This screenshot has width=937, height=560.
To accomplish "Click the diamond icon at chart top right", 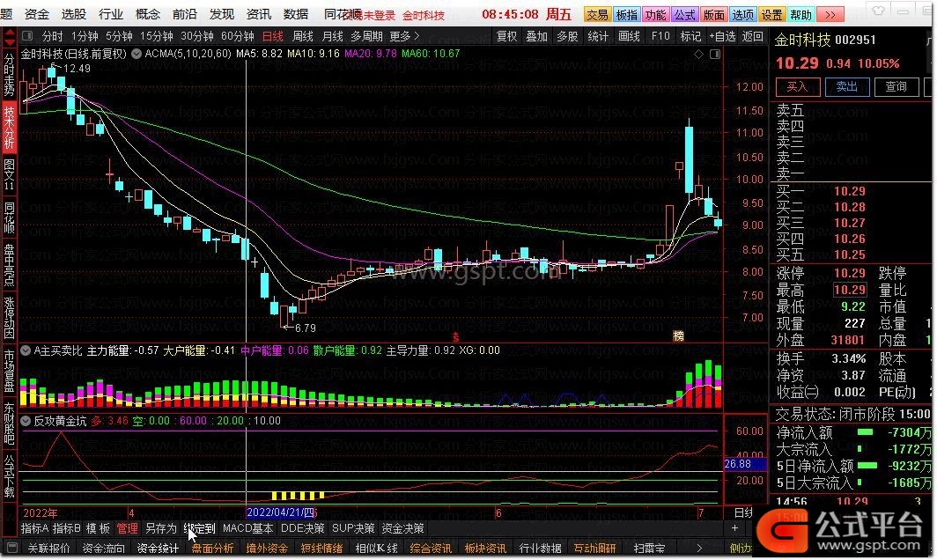I will 698,55.
